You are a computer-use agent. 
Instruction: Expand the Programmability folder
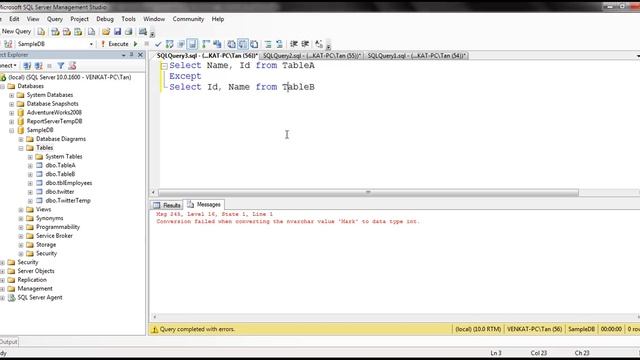[x=21, y=227]
